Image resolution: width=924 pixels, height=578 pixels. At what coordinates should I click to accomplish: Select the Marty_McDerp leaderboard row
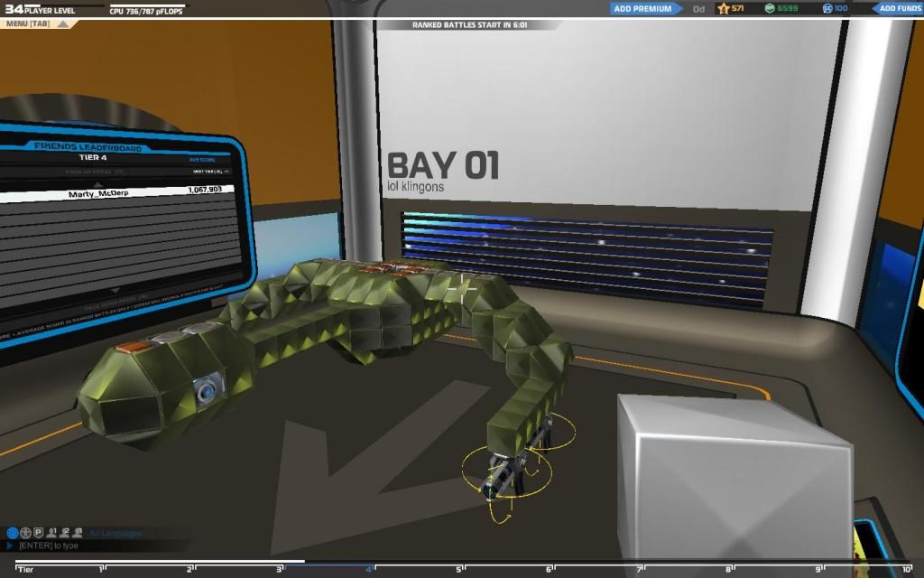pos(116,193)
